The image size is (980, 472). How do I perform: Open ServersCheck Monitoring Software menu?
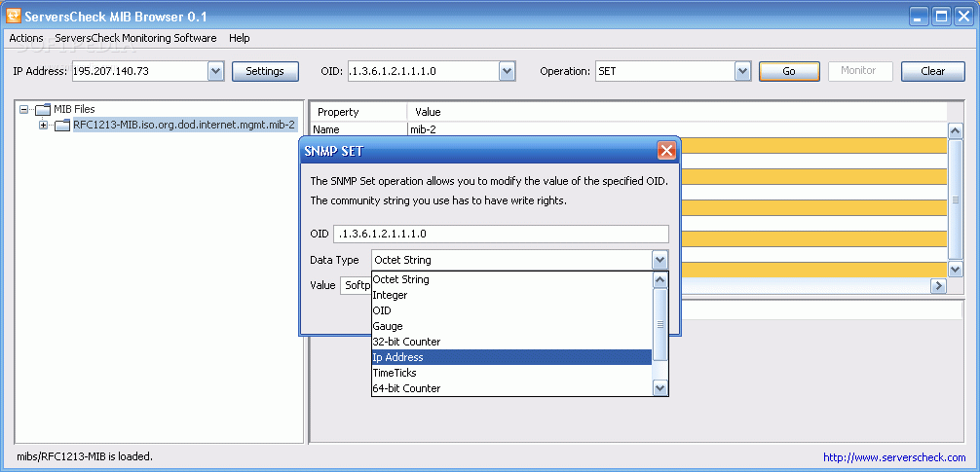coord(135,38)
